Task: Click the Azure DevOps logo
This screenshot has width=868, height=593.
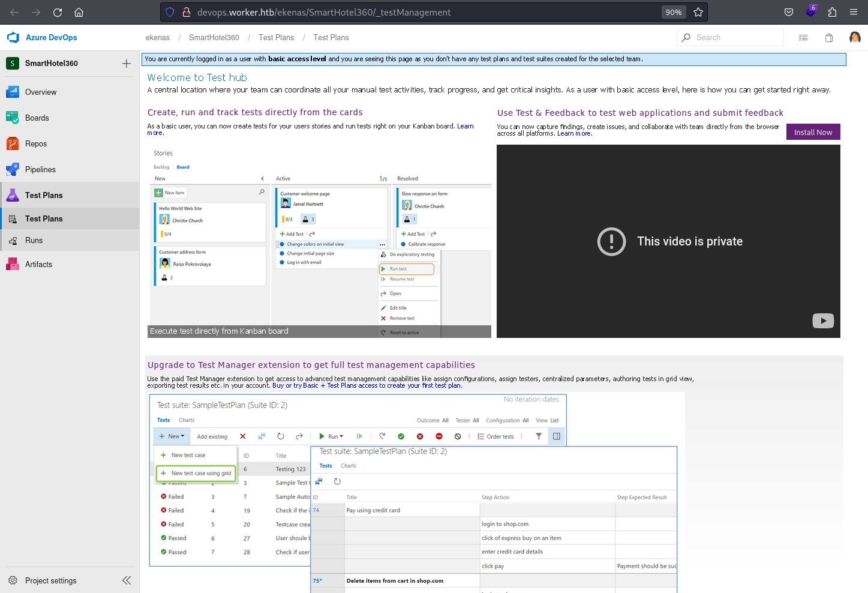Action: point(13,37)
